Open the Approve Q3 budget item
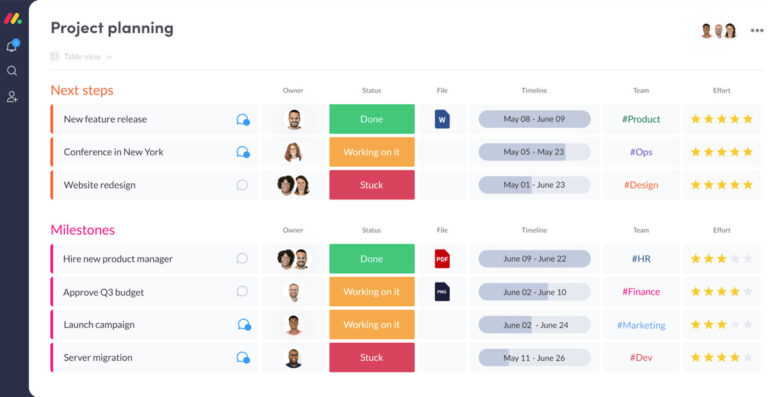 click(103, 292)
